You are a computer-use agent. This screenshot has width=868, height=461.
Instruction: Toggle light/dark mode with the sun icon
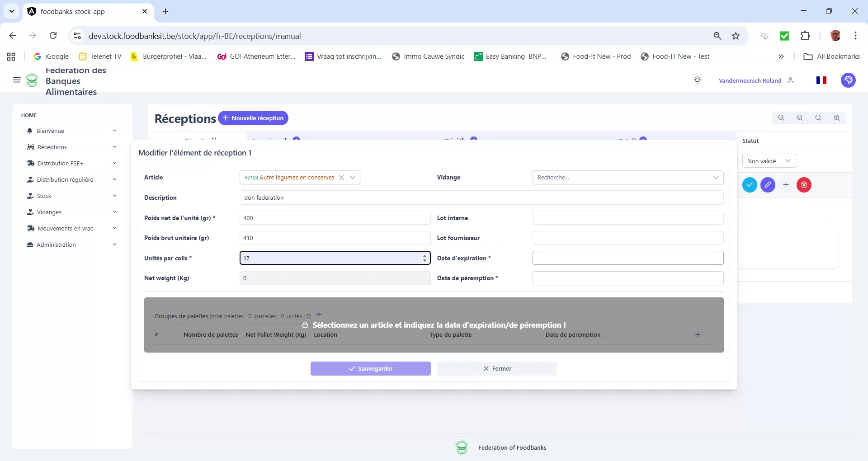pos(697,80)
